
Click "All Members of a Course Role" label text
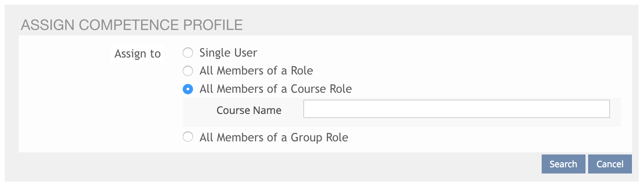click(275, 89)
